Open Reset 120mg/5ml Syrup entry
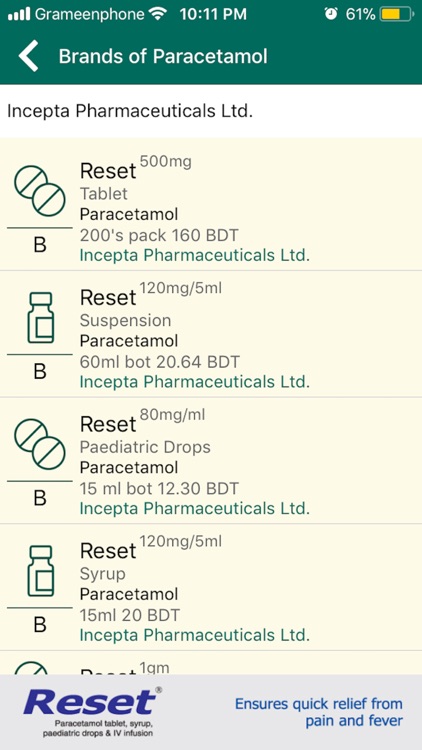422x750 pixels. [211, 587]
